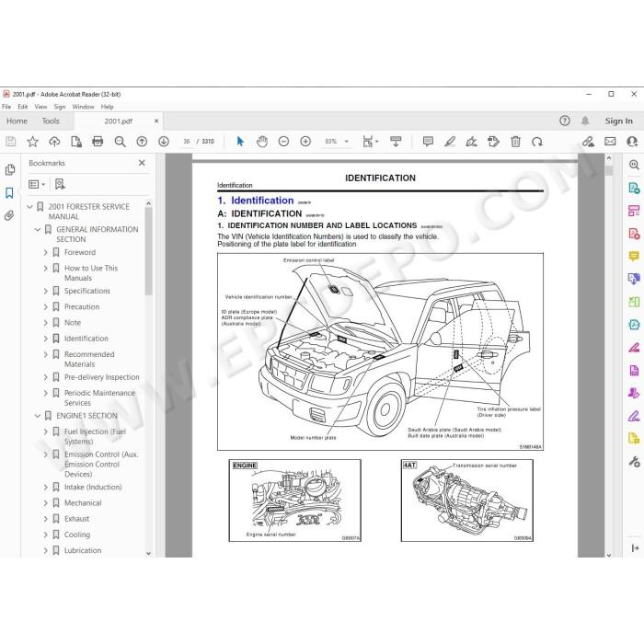The image size is (644, 644).
Task: Collapse the ENGINE1 SECTION bookmark
Action: 38,416
